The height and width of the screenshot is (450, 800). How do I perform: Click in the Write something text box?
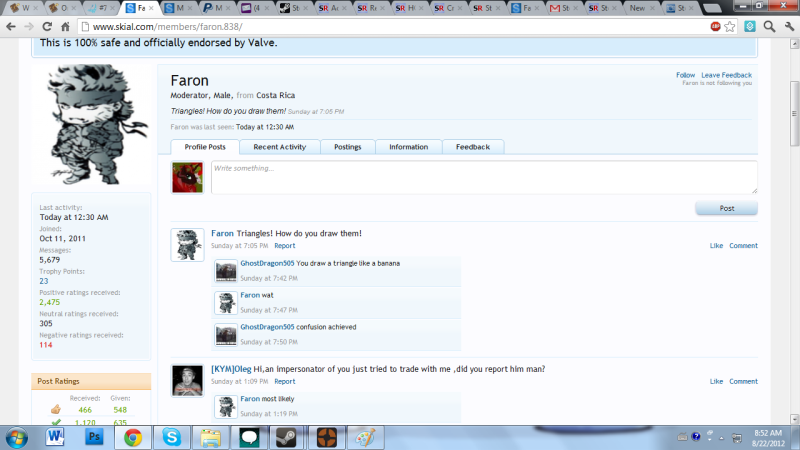click(x=483, y=177)
